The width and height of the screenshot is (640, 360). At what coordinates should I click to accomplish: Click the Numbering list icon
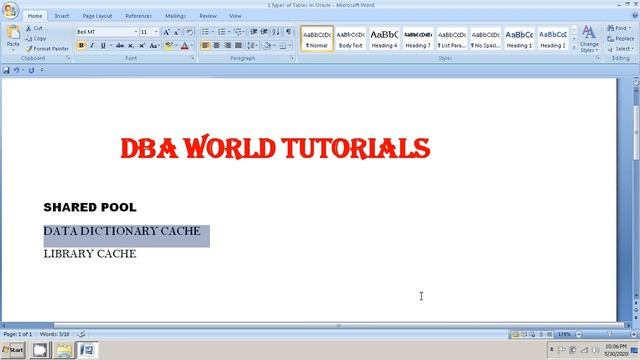tap(222, 32)
